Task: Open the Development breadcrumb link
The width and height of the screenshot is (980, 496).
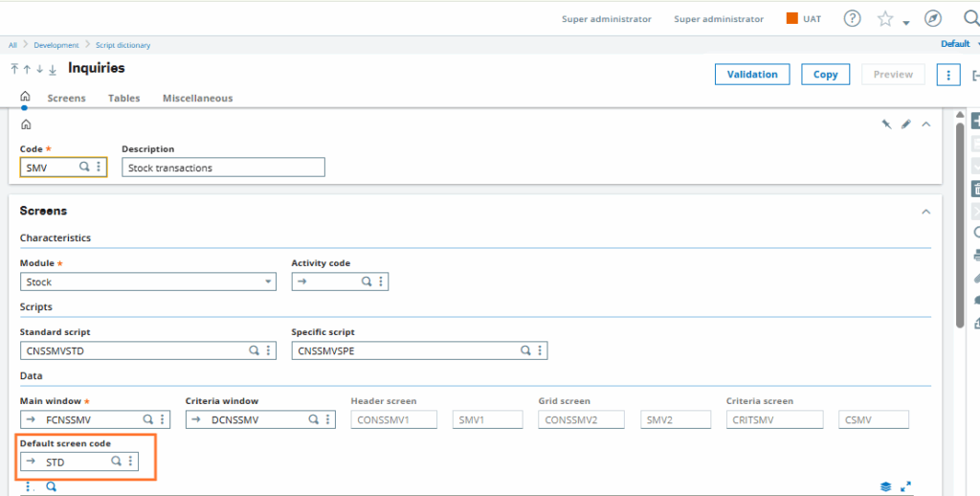Action: click(56, 45)
